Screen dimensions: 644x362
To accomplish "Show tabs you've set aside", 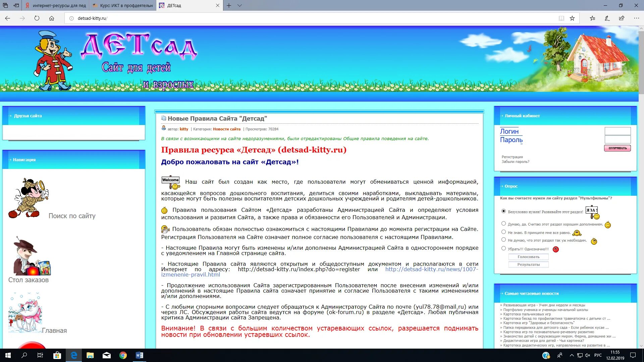I will (5, 5).
